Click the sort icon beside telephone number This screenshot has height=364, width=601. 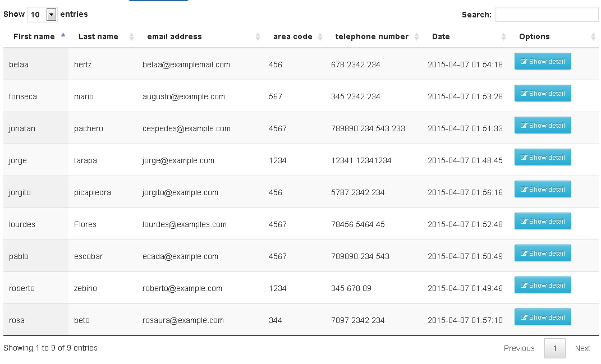click(416, 36)
